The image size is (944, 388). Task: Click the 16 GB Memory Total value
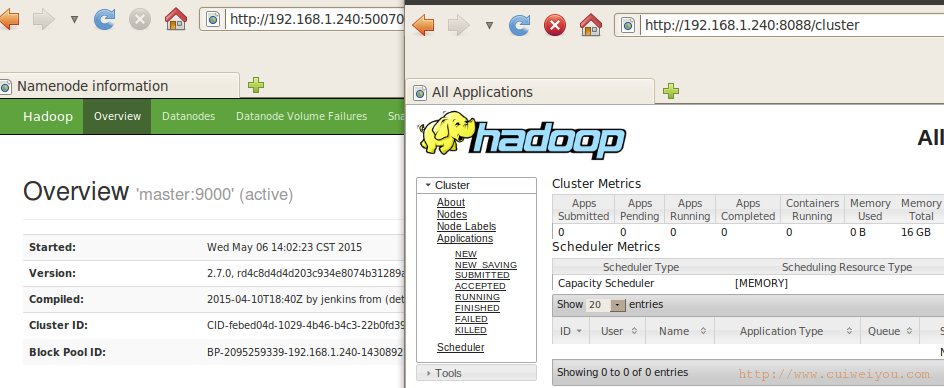[916, 232]
